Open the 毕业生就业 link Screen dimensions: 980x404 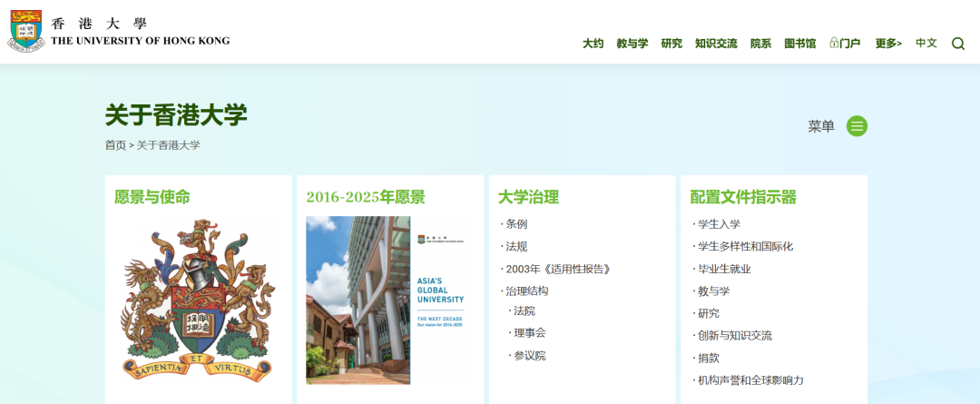click(724, 269)
